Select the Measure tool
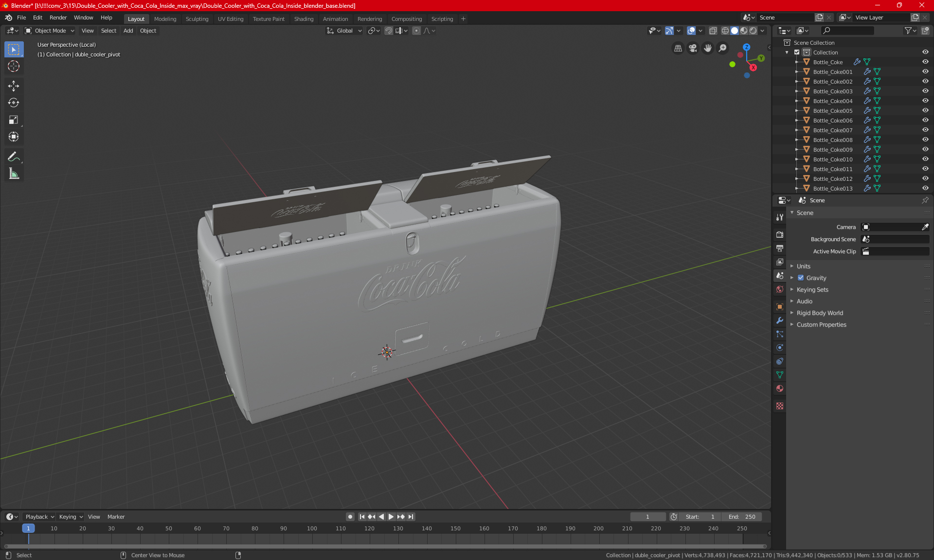This screenshot has height=560, width=934. [14, 174]
